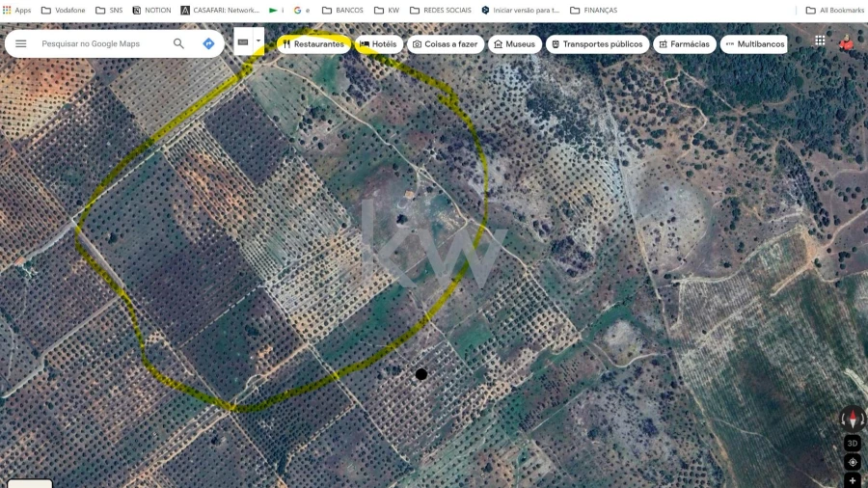
Task: Show Transportes públicos nearby
Action: click(x=596, y=44)
